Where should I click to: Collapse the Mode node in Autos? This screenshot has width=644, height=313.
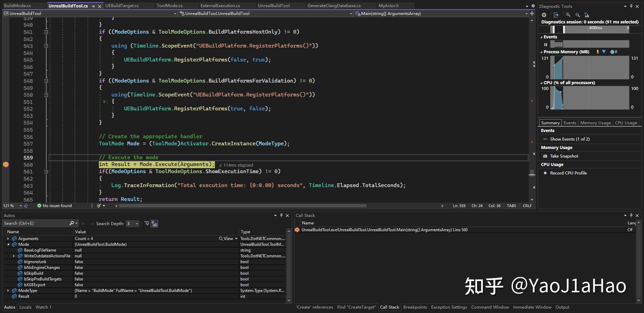pyautogui.click(x=8, y=244)
